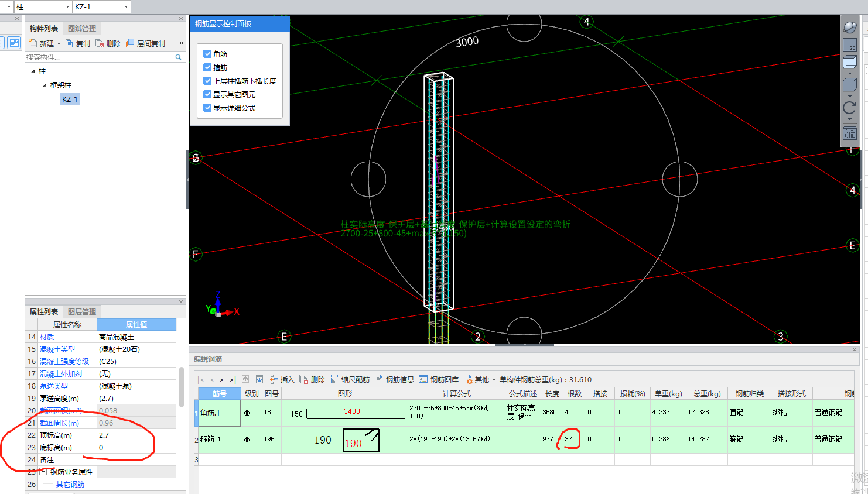
Task: Click the 缩尺配筋 button
Action: click(x=350, y=379)
